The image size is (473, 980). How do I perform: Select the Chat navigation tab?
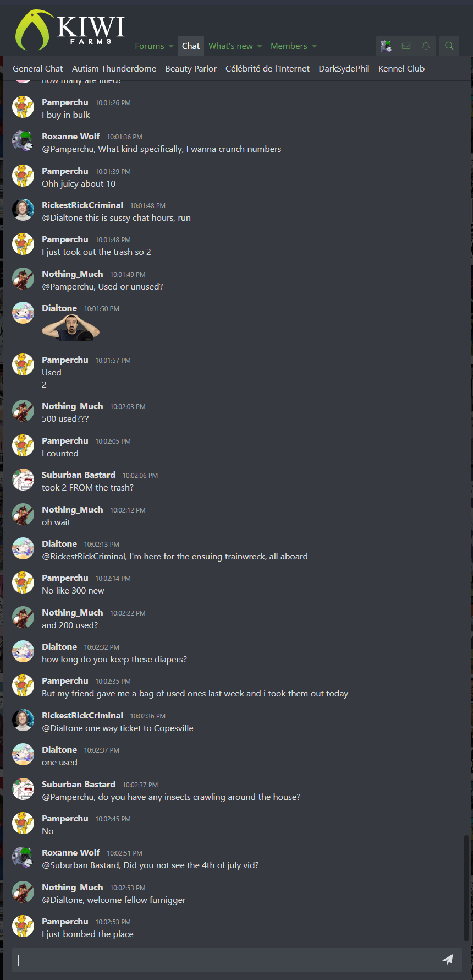click(191, 46)
